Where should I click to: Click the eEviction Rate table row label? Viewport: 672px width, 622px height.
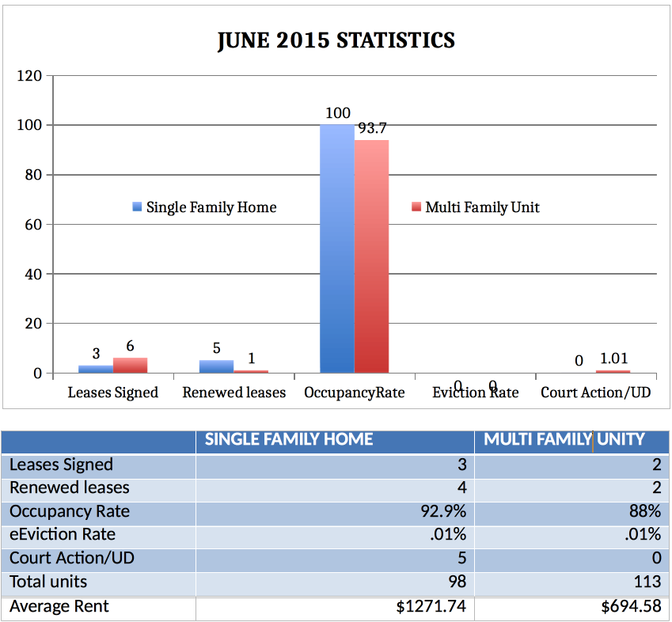pyautogui.click(x=63, y=535)
